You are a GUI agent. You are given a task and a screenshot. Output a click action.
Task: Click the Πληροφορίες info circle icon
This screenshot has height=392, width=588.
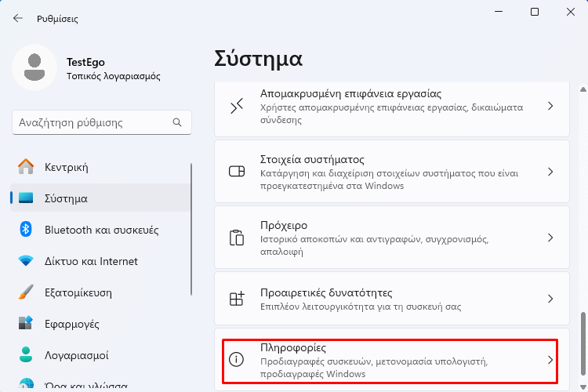[x=236, y=359]
